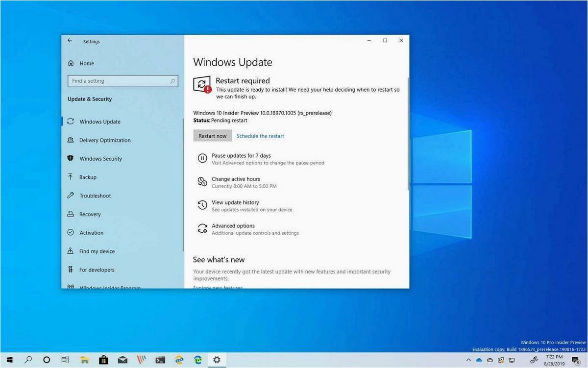
Task: Click the Pause updates pause icon
Action: click(x=202, y=158)
